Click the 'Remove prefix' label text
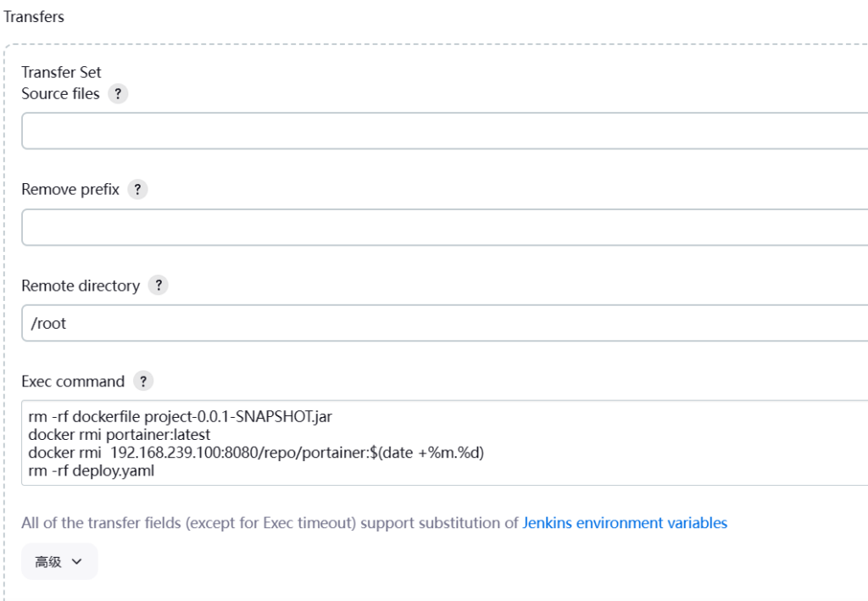The image size is (868, 601). (70, 190)
